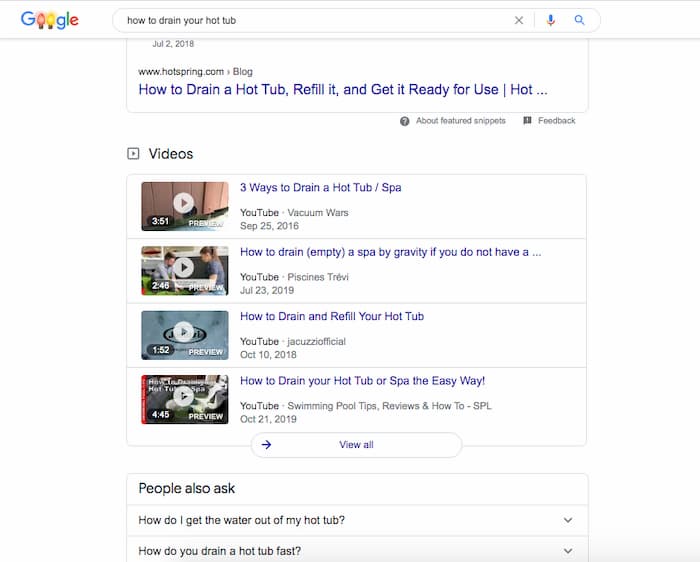Expand How do I get the water out question
This screenshot has height=562, width=700.
pyautogui.click(x=357, y=520)
